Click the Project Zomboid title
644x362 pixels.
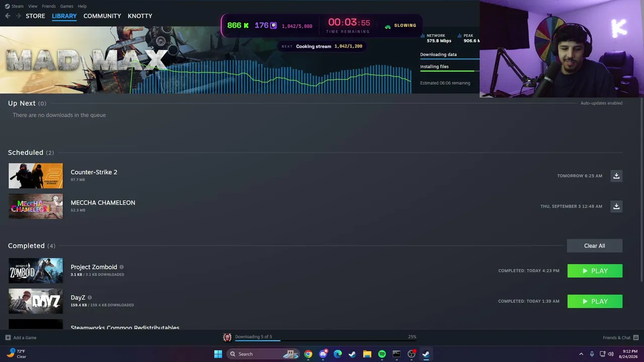coord(94,267)
